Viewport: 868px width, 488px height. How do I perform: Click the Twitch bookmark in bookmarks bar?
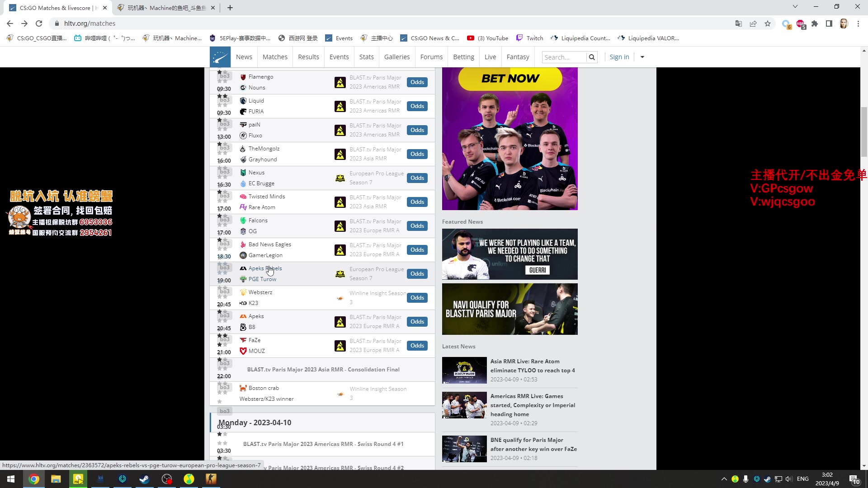[530, 38]
